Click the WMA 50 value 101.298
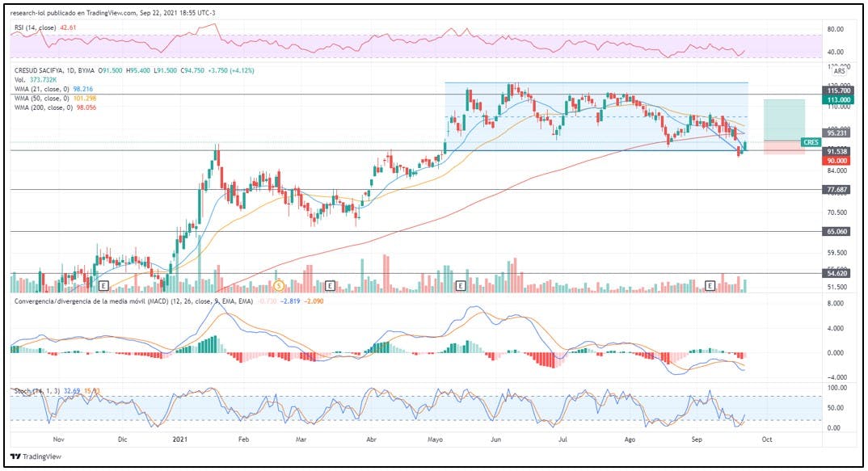This screenshot has width=868, height=471. [85, 98]
